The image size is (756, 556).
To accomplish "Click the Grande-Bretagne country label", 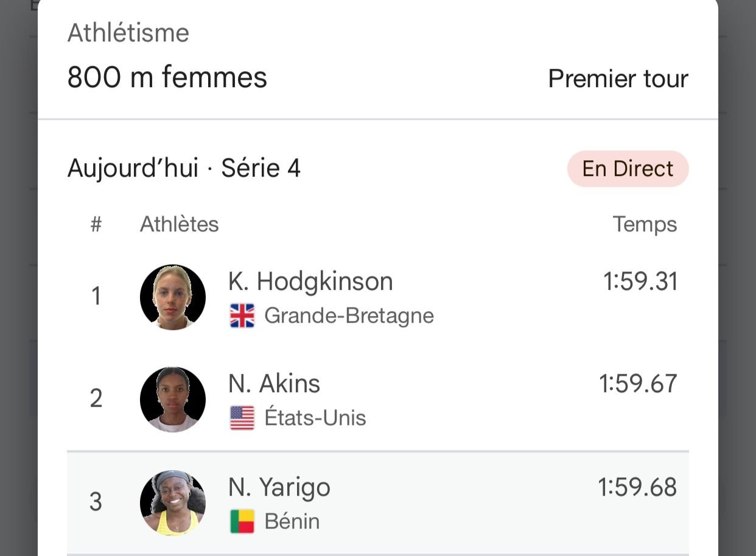I will [349, 316].
